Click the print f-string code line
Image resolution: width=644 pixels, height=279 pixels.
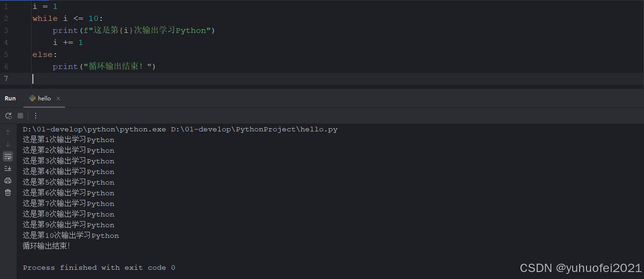pos(134,31)
